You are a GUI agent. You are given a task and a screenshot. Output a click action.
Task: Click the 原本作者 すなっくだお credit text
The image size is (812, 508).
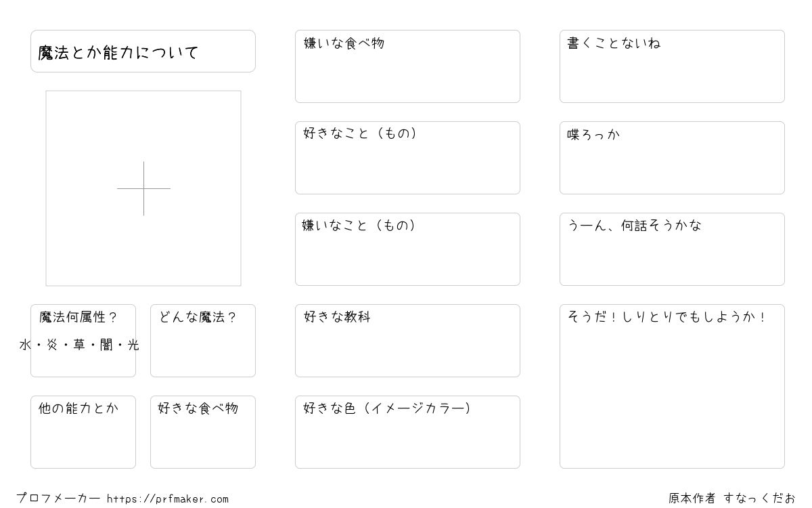click(x=732, y=499)
